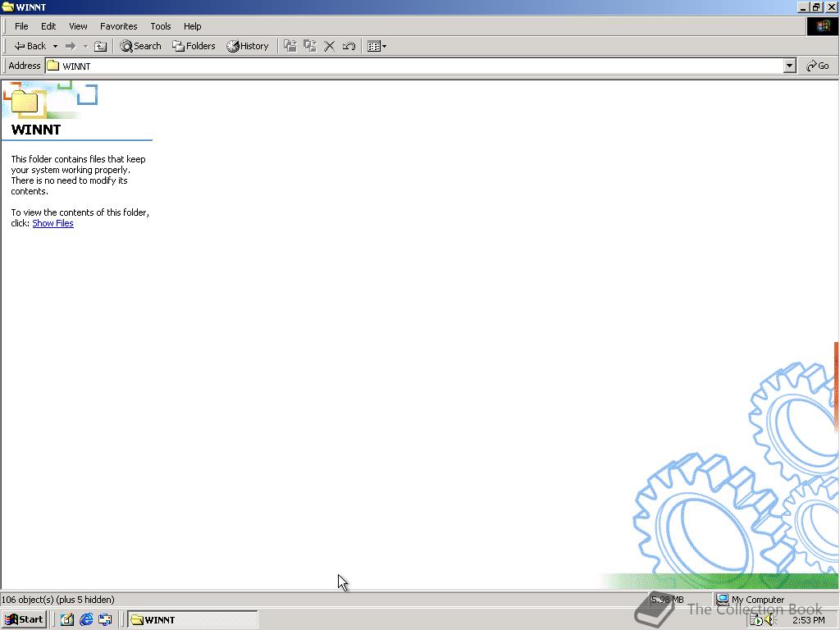840x630 pixels.
Task: Click the Undo toolbar icon
Action: (x=349, y=46)
